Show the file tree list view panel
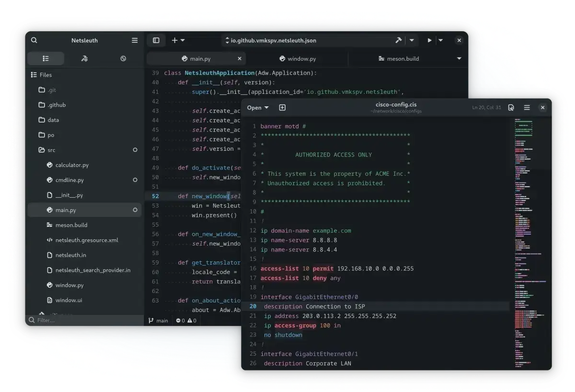 point(46,58)
